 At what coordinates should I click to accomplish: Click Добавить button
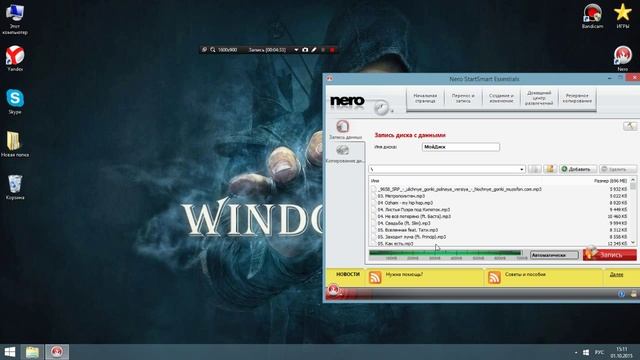578,169
